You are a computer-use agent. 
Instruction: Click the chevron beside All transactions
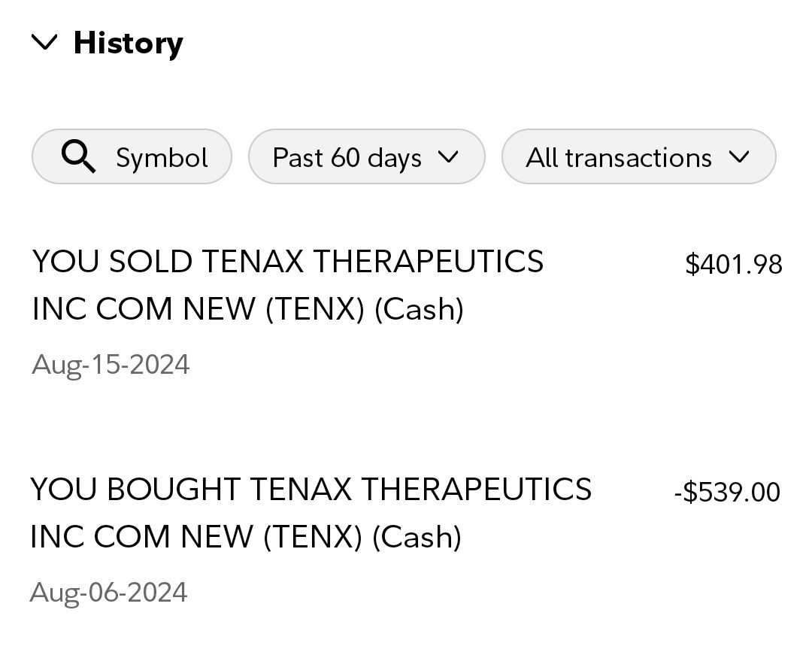coord(739,156)
